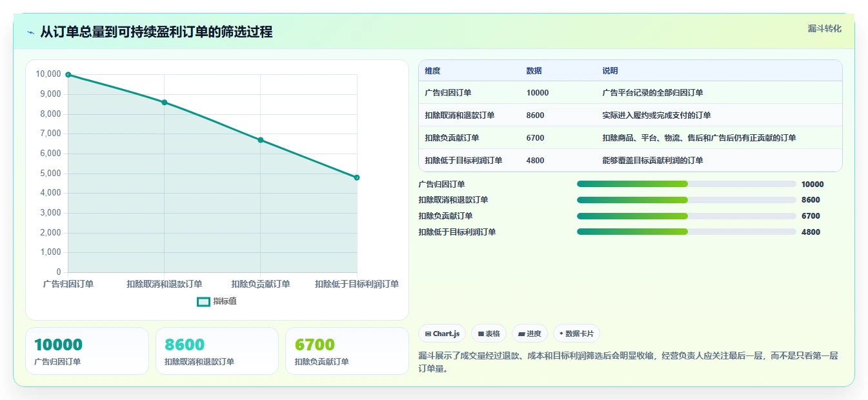Open the 8600 扣除取消和退款订单 data card

[x=217, y=351]
